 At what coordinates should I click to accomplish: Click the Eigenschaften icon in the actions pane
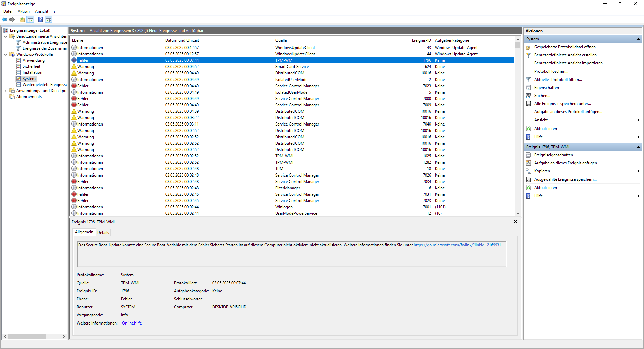click(x=528, y=88)
